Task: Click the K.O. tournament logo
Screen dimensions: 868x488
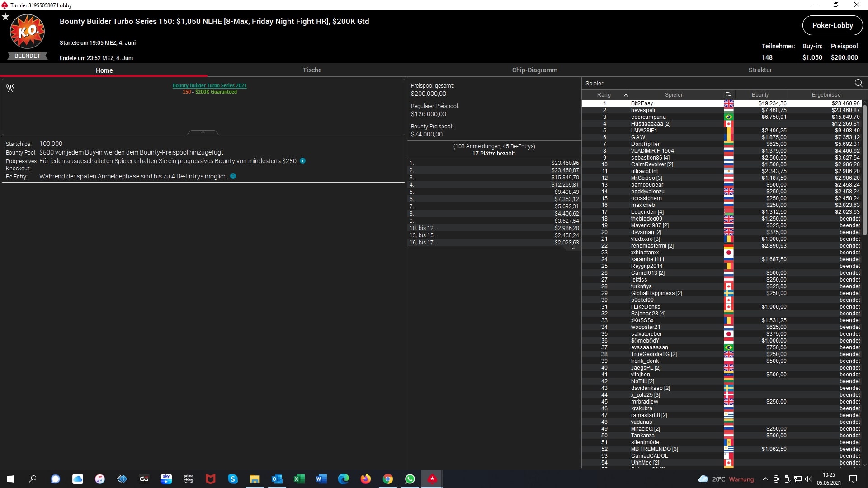Action: (x=28, y=32)
